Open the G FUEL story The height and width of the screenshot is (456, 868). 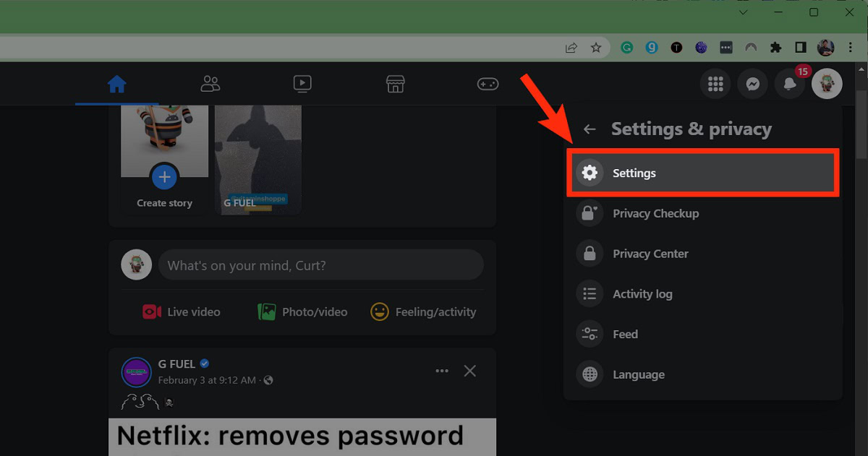[258, 160]
